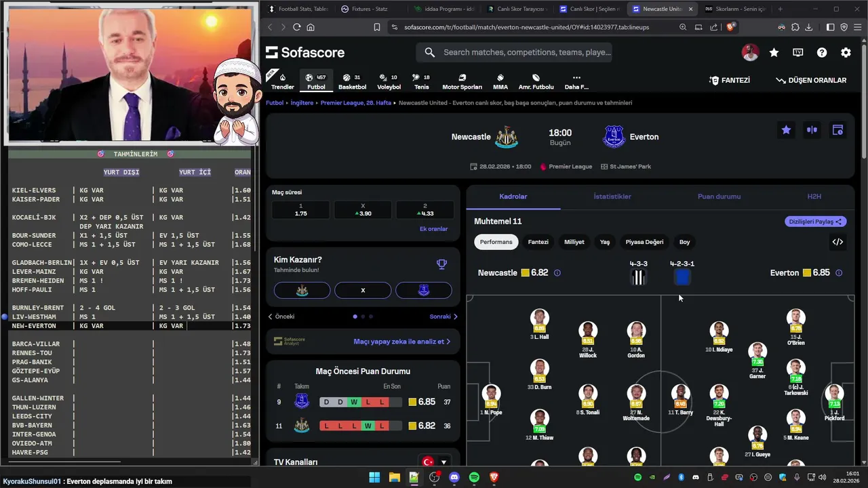Image resolution: width=868 pixels, height=488 pixels.
Task: Bookmark this page in the address bar
Action: coord(377,27)
